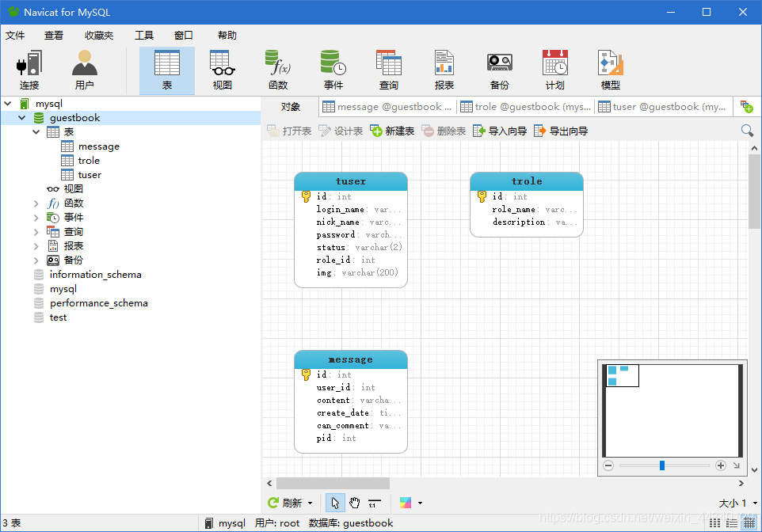
Task: Open the Function (函数) toolbar icon
Action: (x=278, y=70)
